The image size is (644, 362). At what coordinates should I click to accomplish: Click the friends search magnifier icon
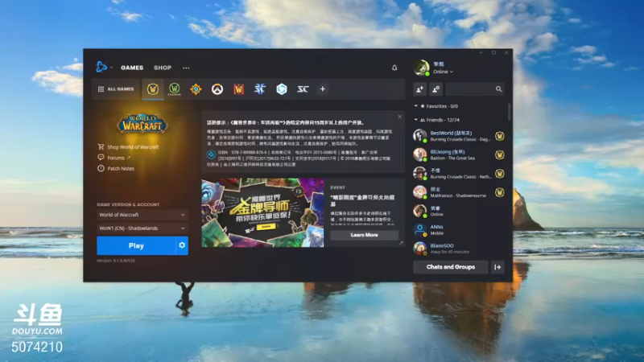[x=498, y=89]
